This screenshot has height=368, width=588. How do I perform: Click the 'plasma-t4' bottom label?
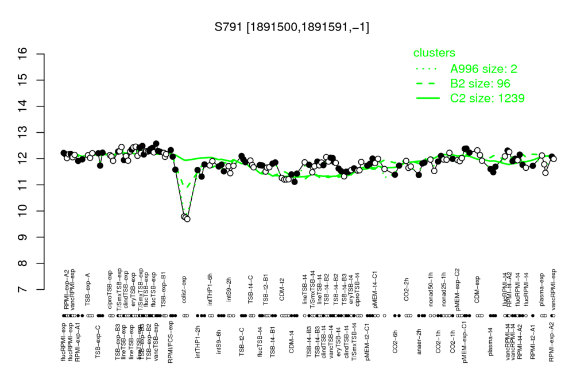pos(491,341)
